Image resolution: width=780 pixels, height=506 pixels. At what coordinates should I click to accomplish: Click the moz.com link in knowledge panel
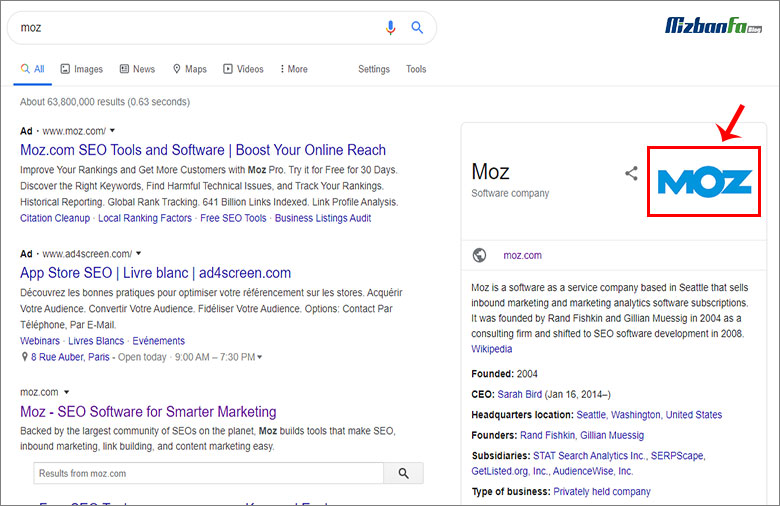(522, 255)
